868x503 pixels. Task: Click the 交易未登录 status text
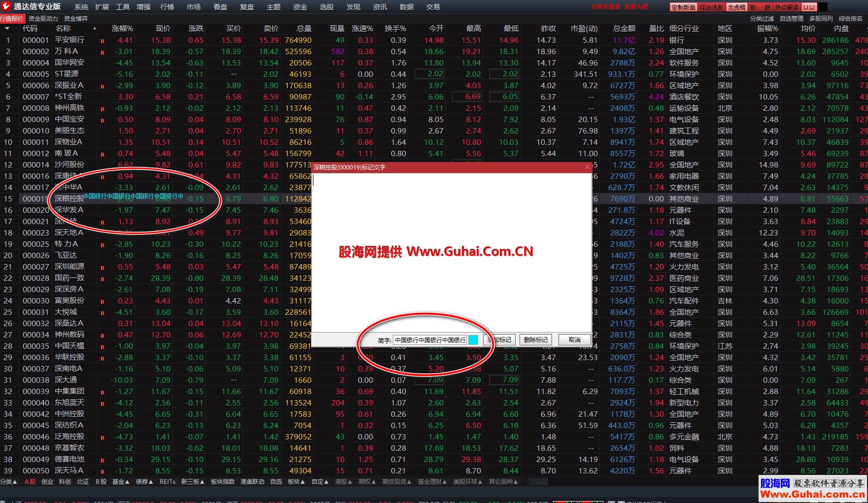(606, 7)
